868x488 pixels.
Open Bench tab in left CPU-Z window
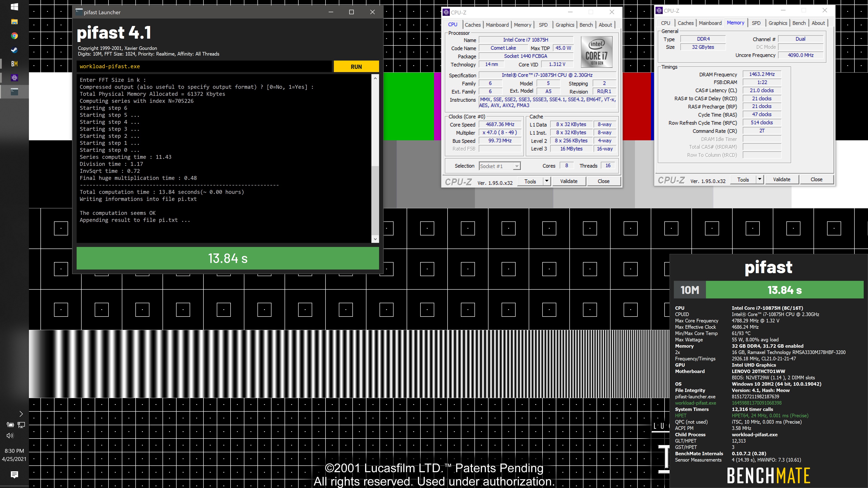click(x=586, y=25)
